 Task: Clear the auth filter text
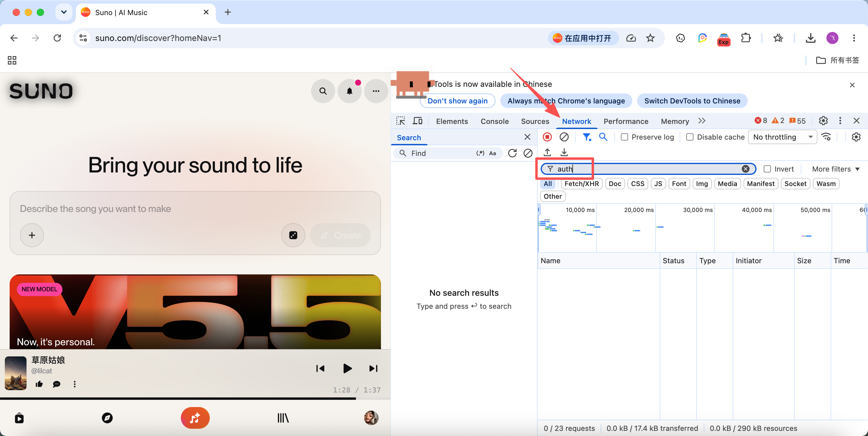(745, 169)
